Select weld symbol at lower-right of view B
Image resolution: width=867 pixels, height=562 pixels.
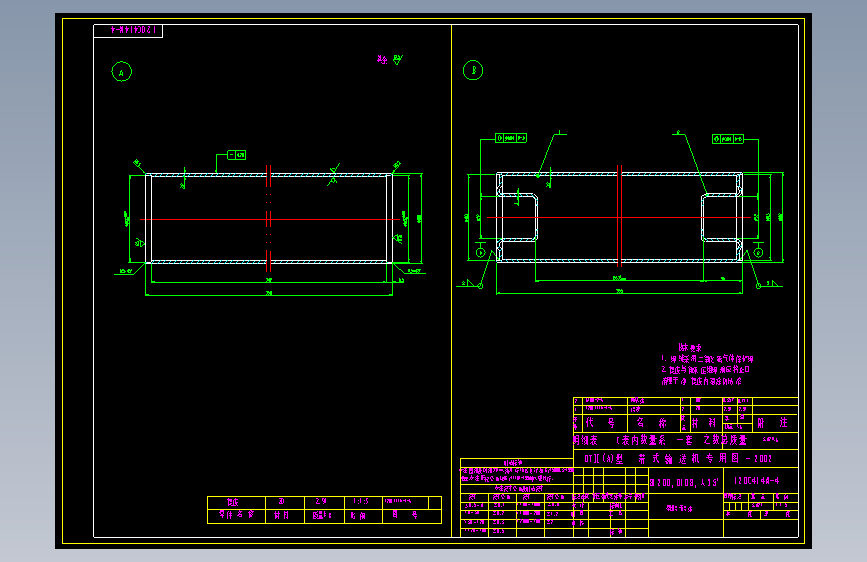769,284
